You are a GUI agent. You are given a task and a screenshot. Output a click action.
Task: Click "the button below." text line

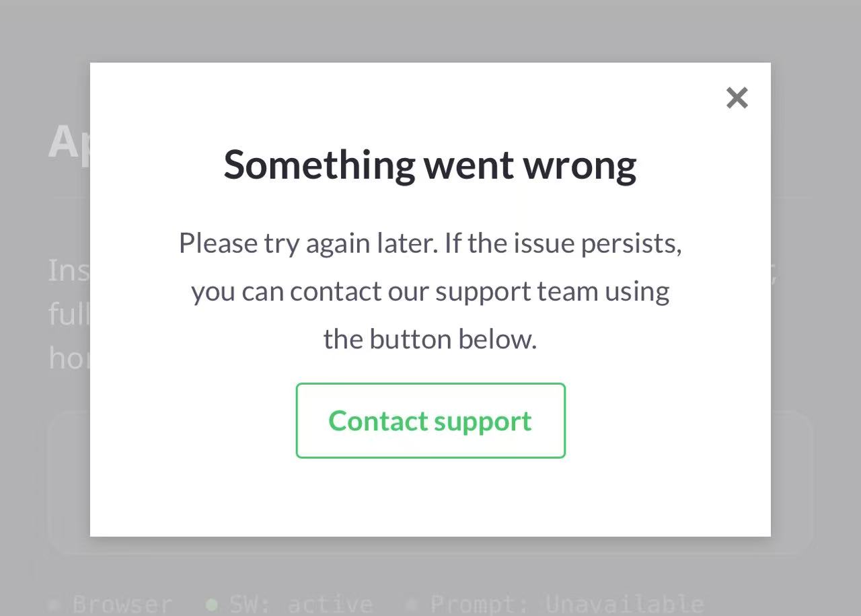click(430, 339)
